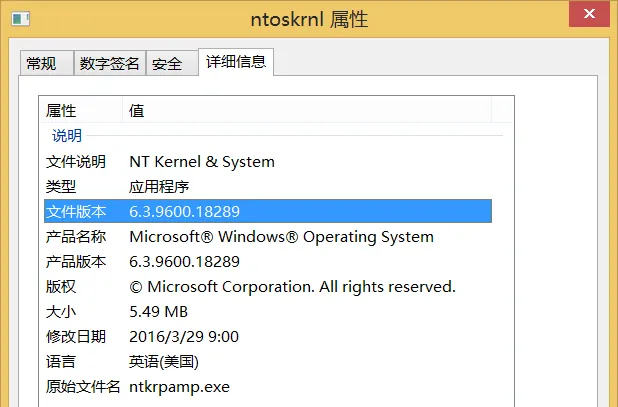The width and height of the screenshot is (618, 407).
Task: Click the ntkrpamp.exe original filename value
Action: 179,387
